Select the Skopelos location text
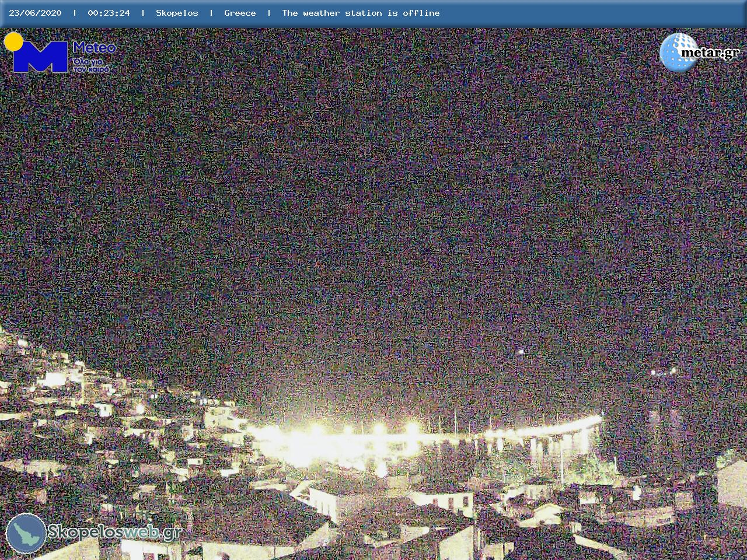Viewport: 747px width, 560px height. click(177, 13)
